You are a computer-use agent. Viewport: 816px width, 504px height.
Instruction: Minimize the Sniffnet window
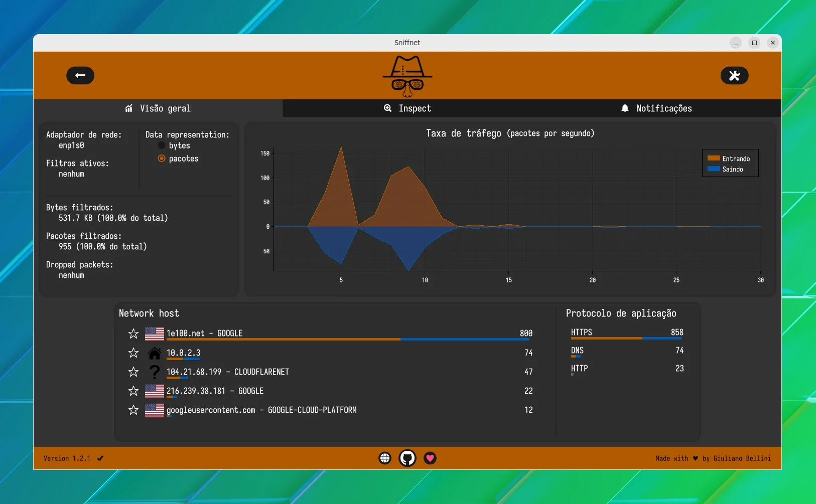[x=735, y=43]
